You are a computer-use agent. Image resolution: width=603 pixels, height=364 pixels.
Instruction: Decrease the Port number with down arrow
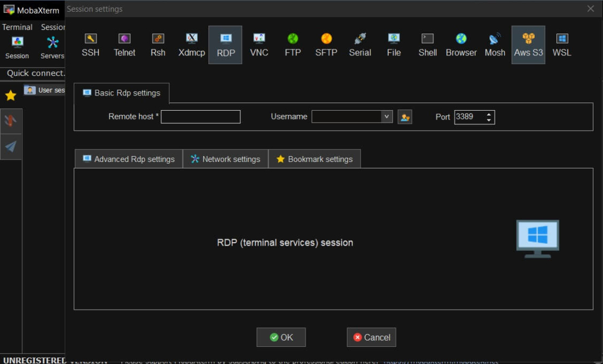488,120
